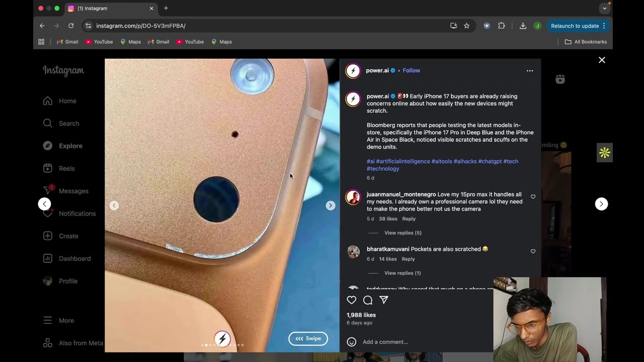View the 1,988 likes list

click(x=361, y=315)
